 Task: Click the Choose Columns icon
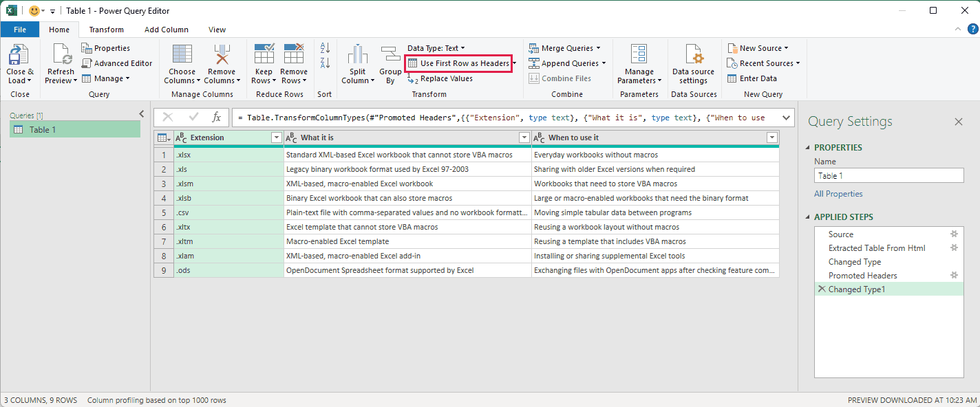click(182, 54)
